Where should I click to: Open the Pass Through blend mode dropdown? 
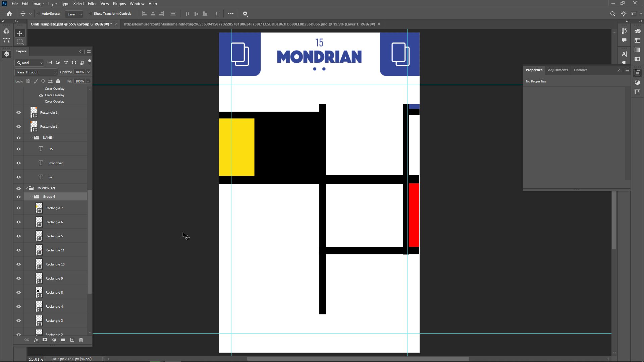(x=37, y=72)
